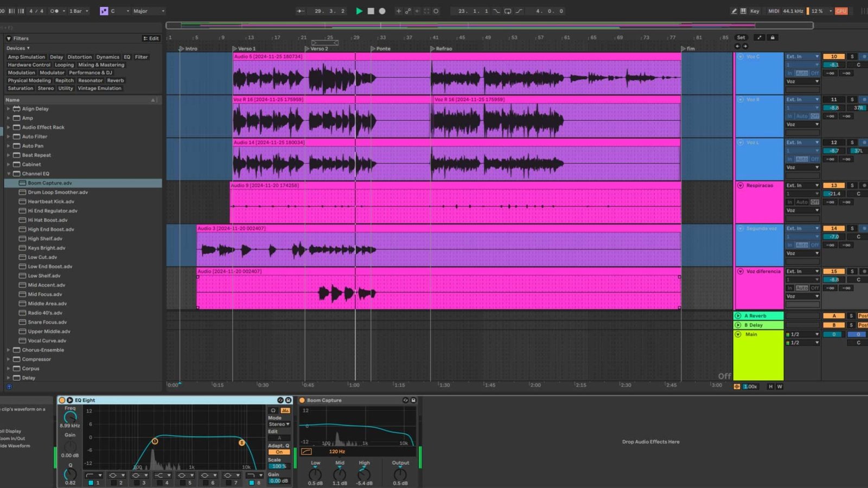The width and height of the screenshot is (868, 488).
Task: Open the Ext. In dropdown on Voz L
Action: 802,142
